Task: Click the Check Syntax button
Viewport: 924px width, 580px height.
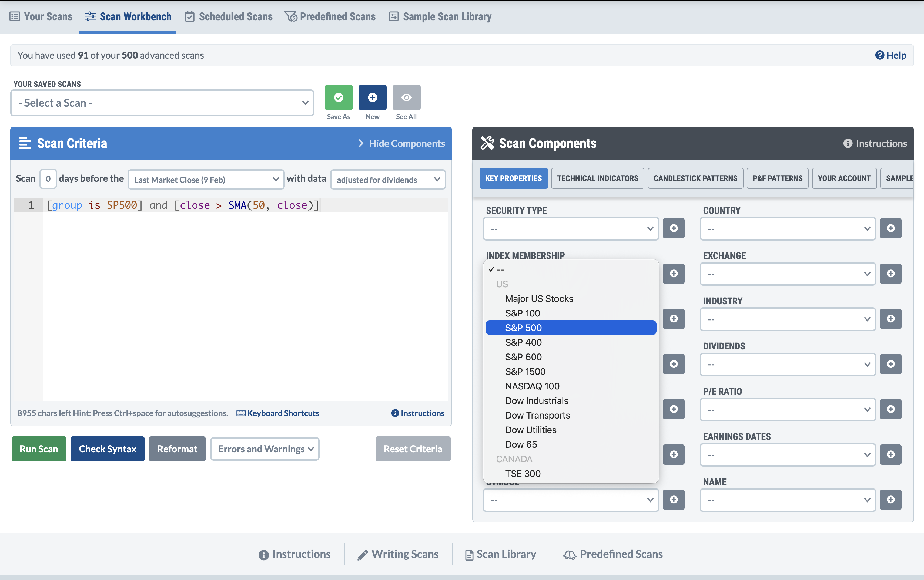Action: 108,449
